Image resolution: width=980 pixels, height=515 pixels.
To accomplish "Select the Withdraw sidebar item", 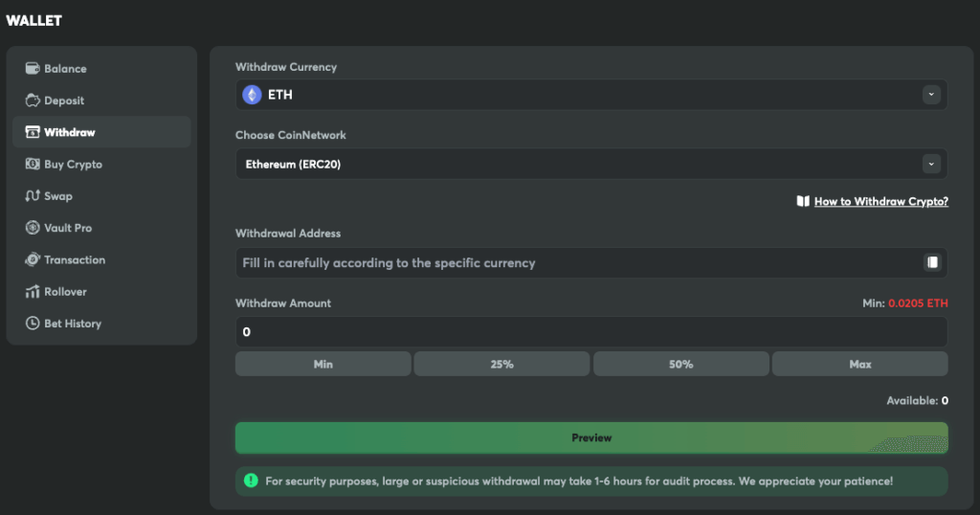I will point(69,132).
